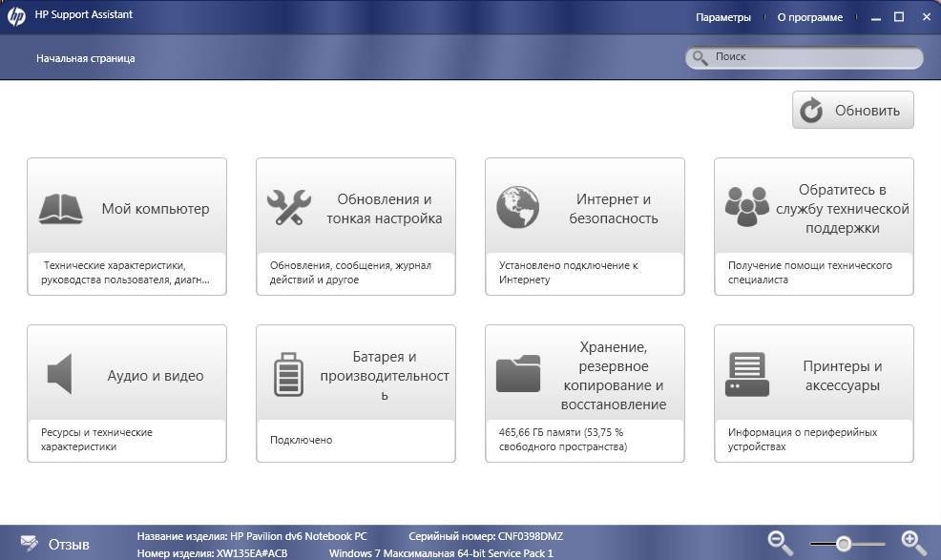This screenshot has width=941, height=560.
Task: Click the zoom level slider handle
Action: coord(844,544)
